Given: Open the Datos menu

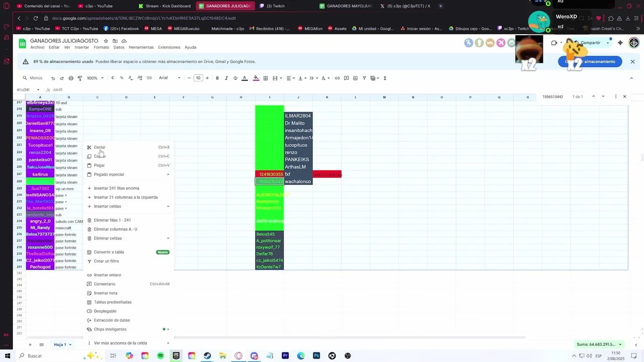Looking at the screenshot, I should [x=119, y=47].
